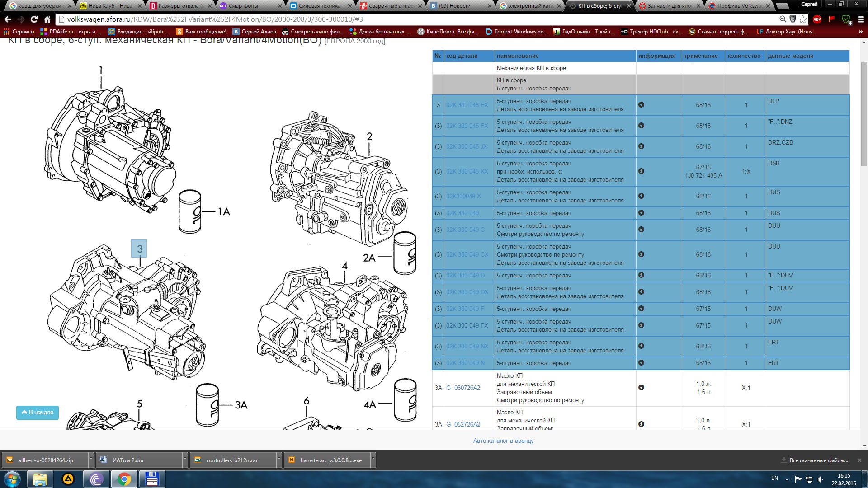Switch to the Смартфоны tab

click(250, 6)
